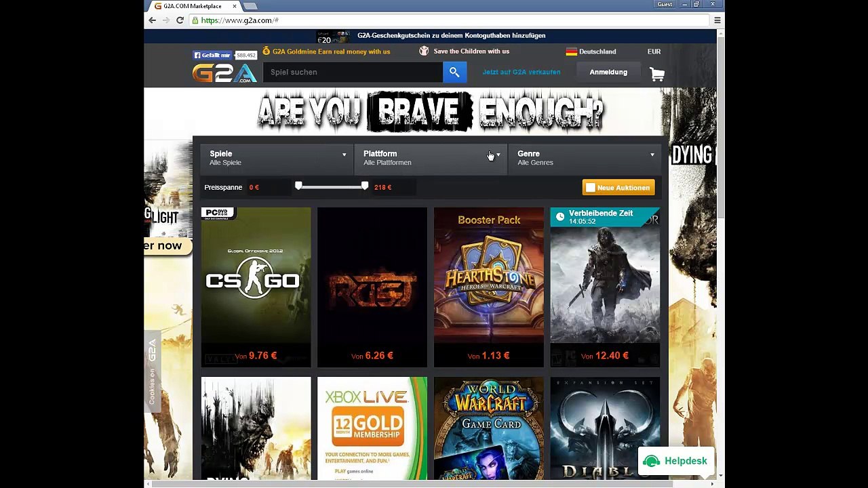Click the Germany flag icon

tap(571, 52)
